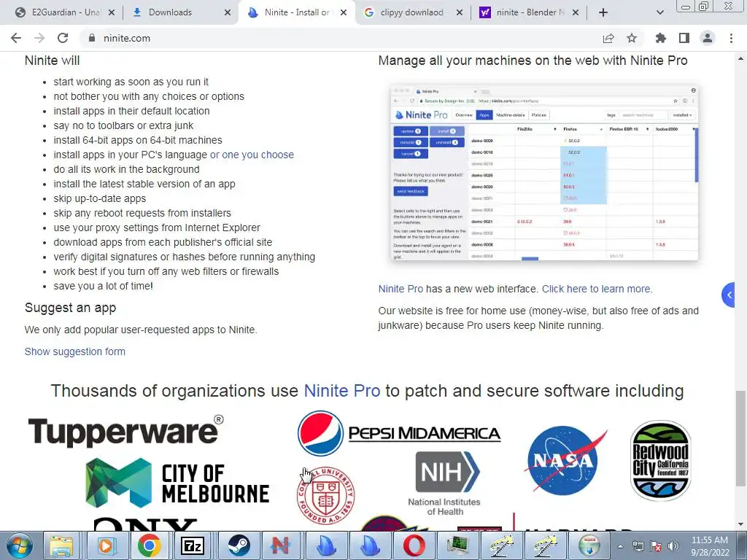
Task: Click the scrollbar up arrow
Action: (x=740, y=58)
